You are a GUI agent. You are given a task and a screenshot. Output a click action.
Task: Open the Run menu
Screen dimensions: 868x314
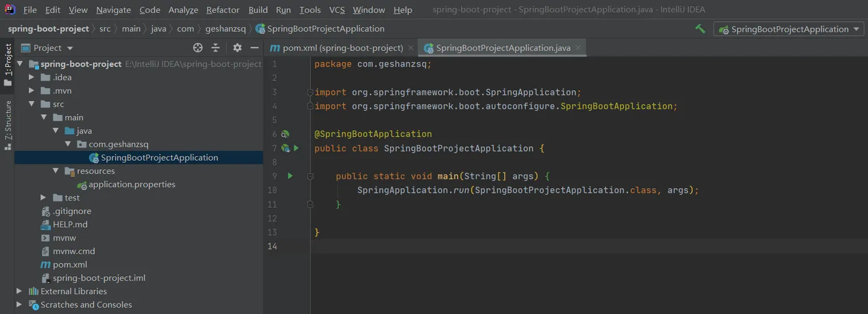coord(283,10)
